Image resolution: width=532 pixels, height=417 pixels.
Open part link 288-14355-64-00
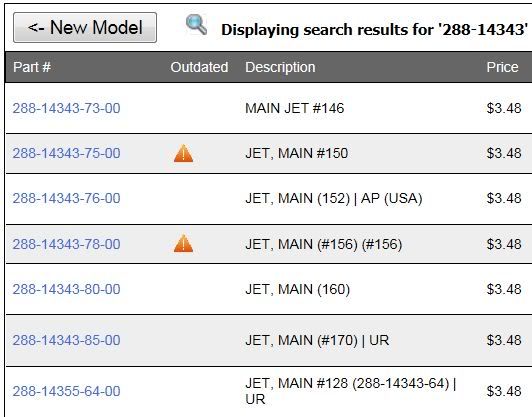point(66,391)
